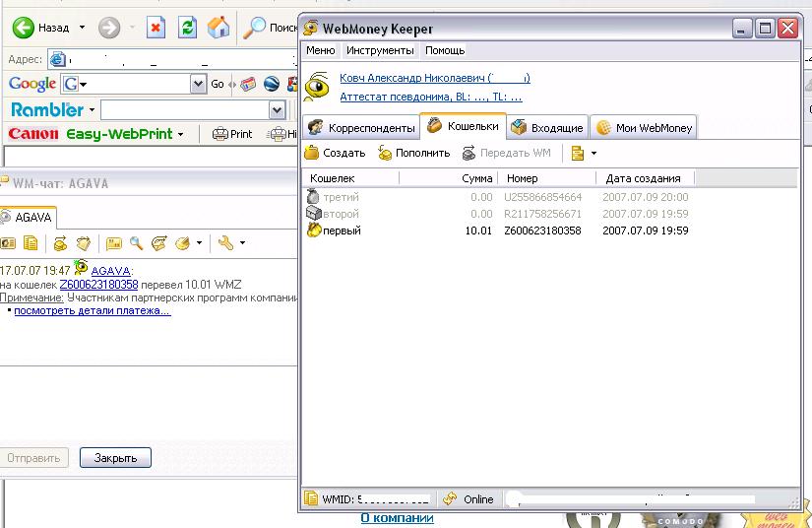
Task: Click the WebMoney Keeper ant avatar icon
Action: coord(318,87)
